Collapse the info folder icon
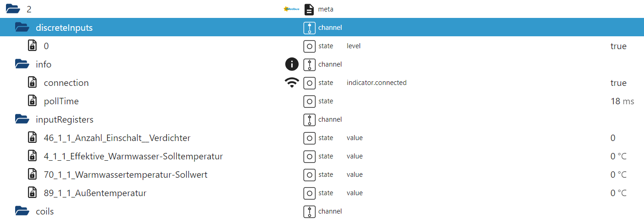Image resolution: width=644 pixels, height=220 pixels. point(22,64)
